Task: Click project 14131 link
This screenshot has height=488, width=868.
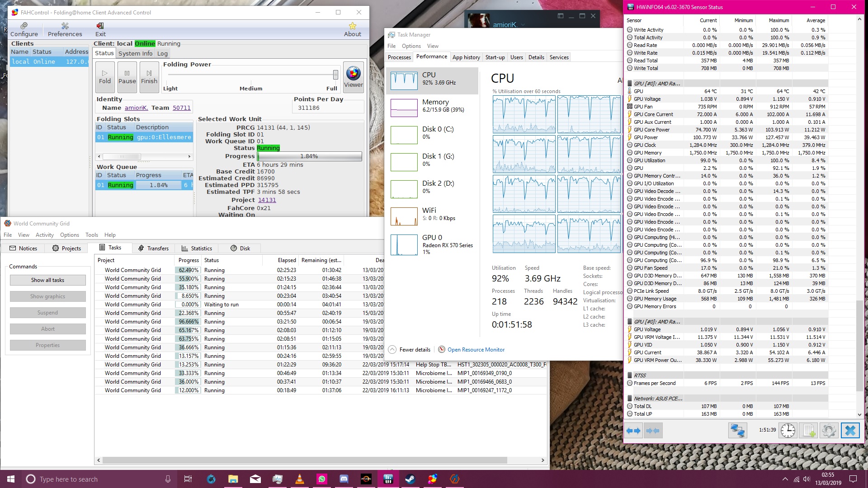Action: (x=267, y=200)
